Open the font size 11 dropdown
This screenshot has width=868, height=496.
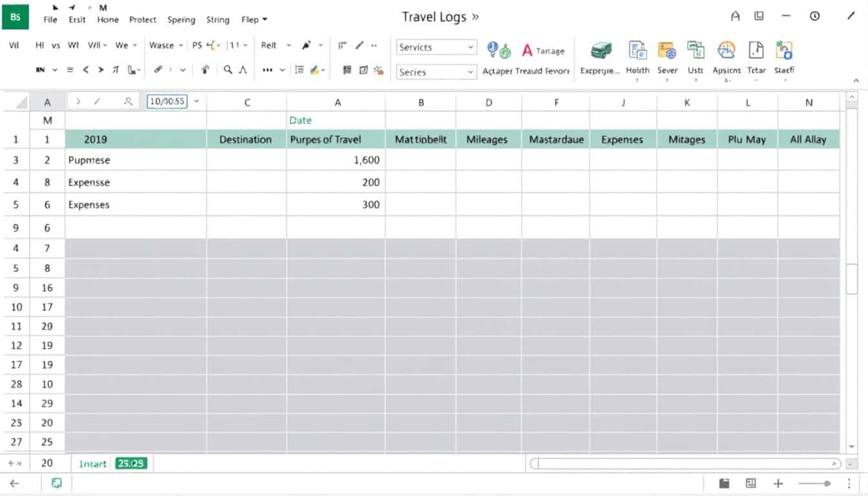(238, 45)
